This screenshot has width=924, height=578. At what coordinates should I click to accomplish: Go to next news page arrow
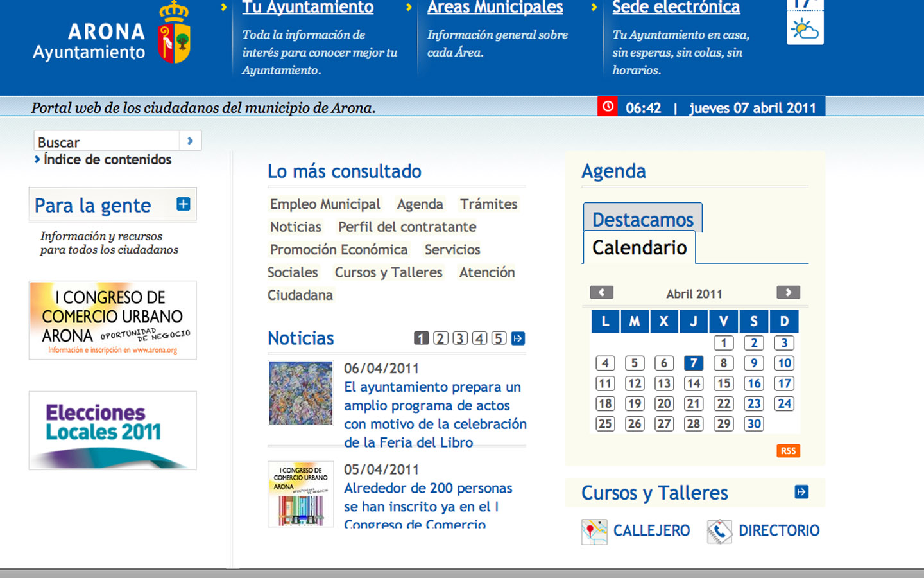click(518, 338)
